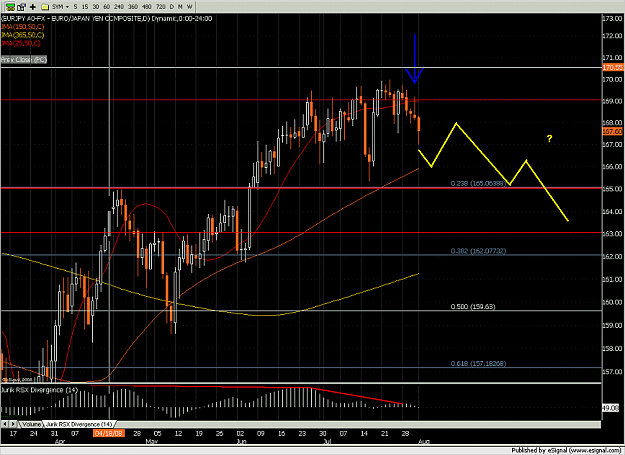Image resolution: width=625 pixels, height=455 pixels.
Task: Click the May month label on time axis
Action: (x=152, y=441)
